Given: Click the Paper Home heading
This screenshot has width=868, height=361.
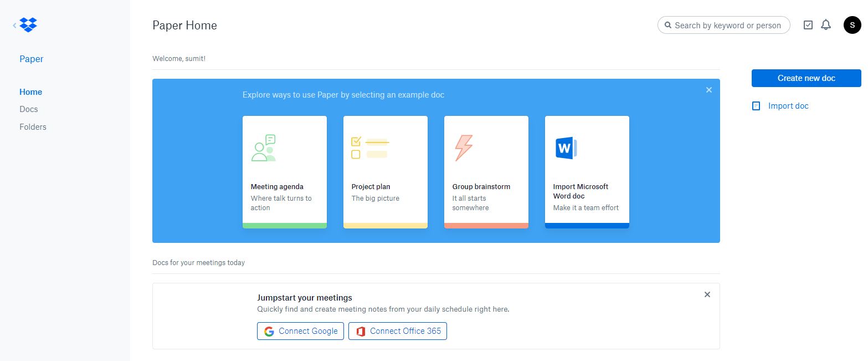Looking at the screenshot, I should (x=185, y=26).
